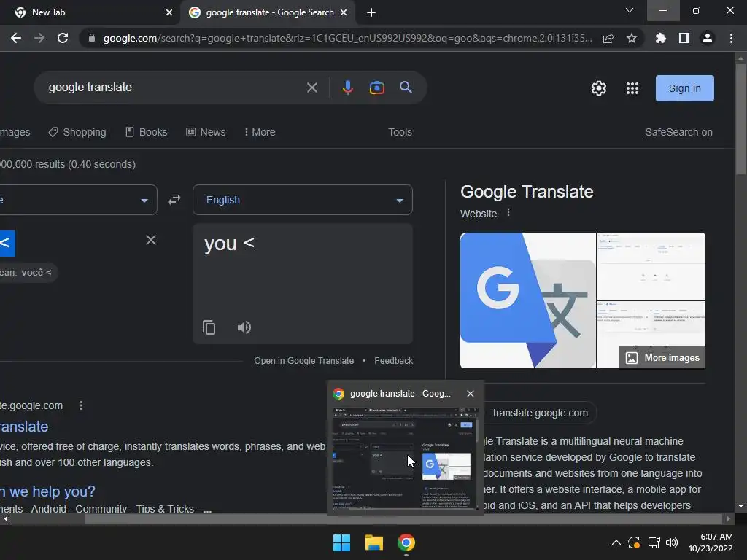747x560 pixels.
Task: Click Open in Google Translate link
Action: (304, 361)
